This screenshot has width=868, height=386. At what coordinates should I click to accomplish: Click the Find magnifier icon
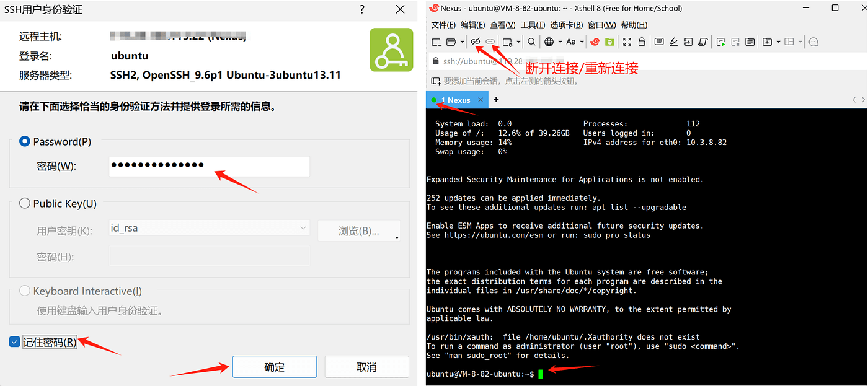[x=531, y=42]
